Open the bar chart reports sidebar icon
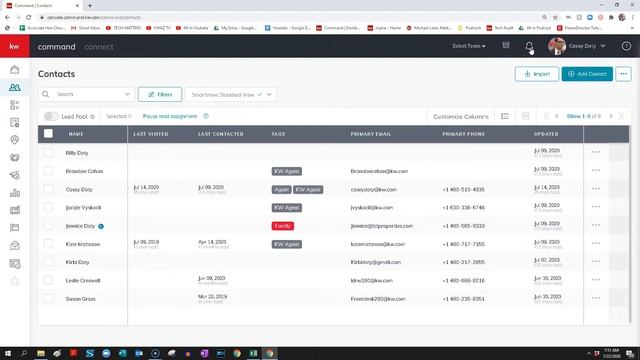Screen dimensions: 640x360 tap(15, 193)
